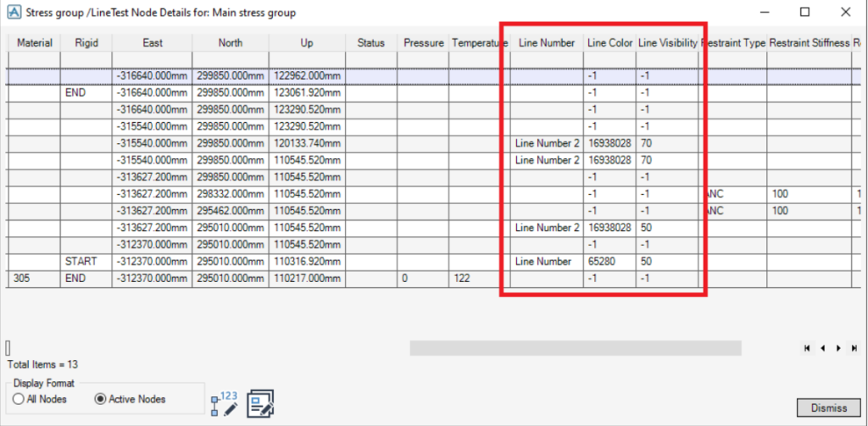Click the Temperature column header

tap(479, 42)
